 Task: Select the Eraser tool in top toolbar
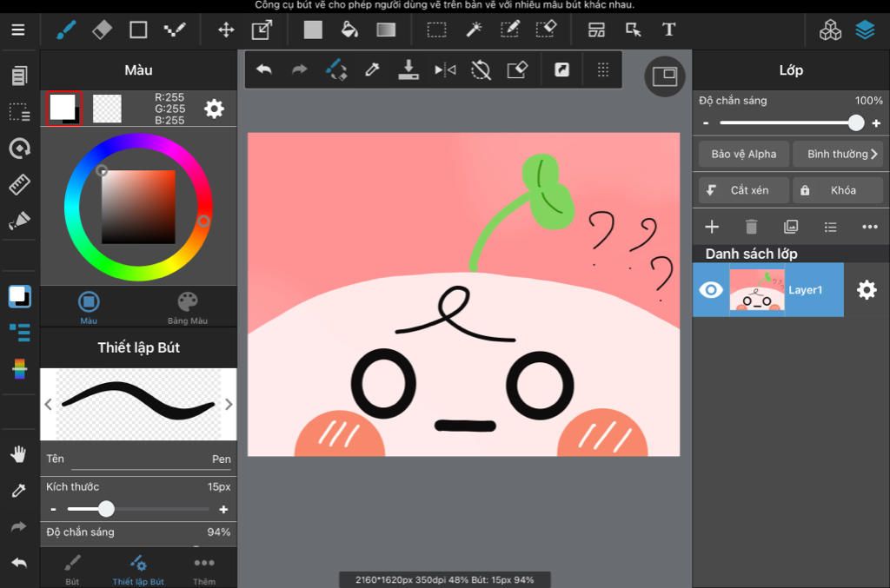[x=102, y=30]
